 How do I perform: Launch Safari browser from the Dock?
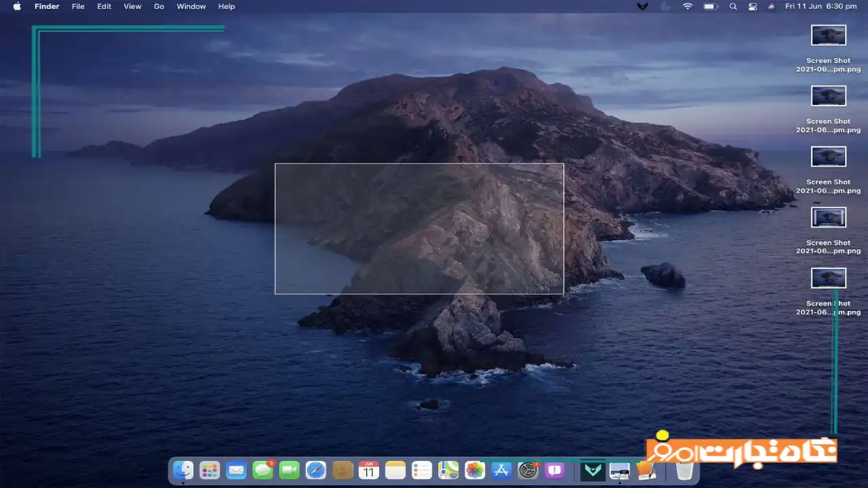point(315,470)
